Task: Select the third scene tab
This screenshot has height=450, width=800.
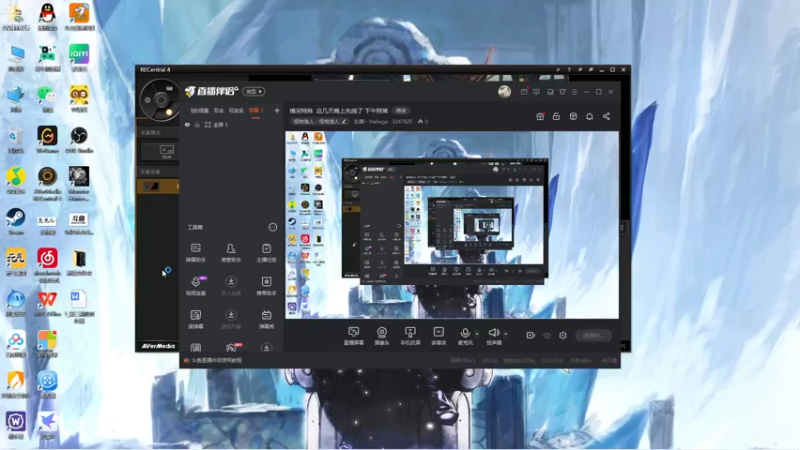Action: (x=236, y=110)
